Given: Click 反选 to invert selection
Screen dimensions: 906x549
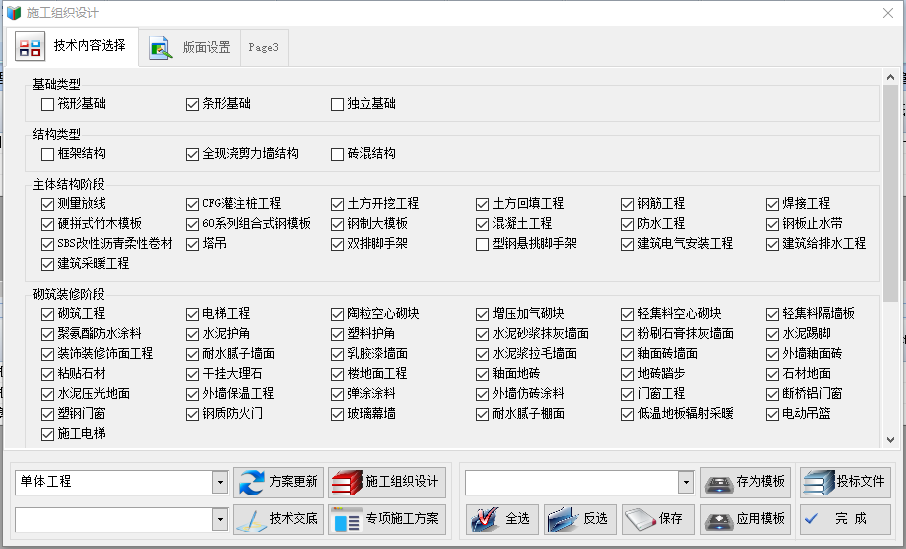Looking at the screenshot, I should 580,519.
